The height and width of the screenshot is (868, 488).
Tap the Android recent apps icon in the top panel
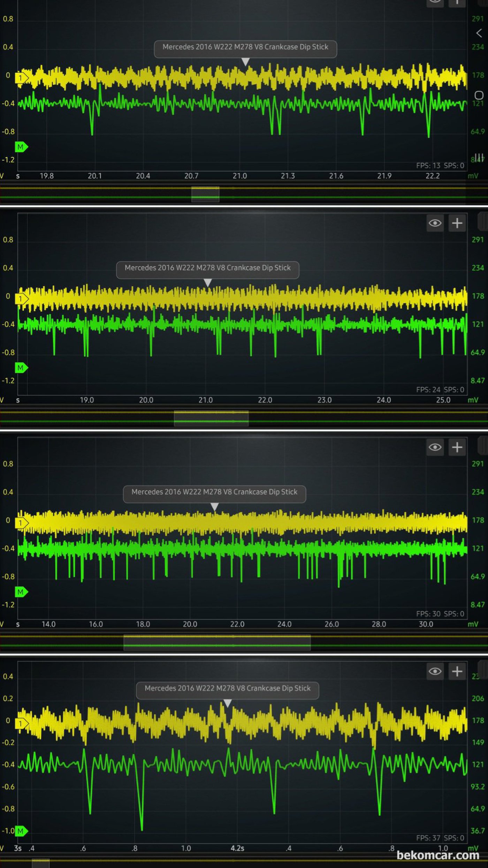(x=479, y=157)
